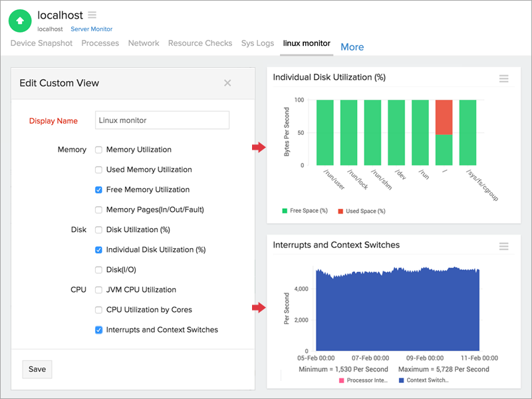This screenshot has width=532, height=399.
Task: Click the green localhost status icon
Action: (x=19, y=21)
